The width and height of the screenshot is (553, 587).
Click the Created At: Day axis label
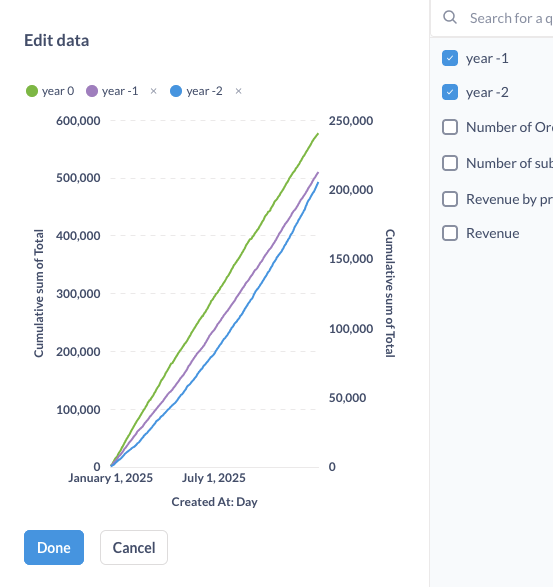point(215,502)
